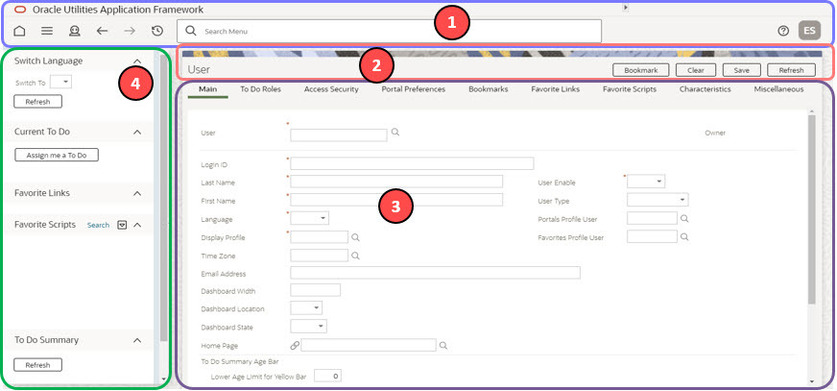Collapse the Switch Language zone

(137, 61)
